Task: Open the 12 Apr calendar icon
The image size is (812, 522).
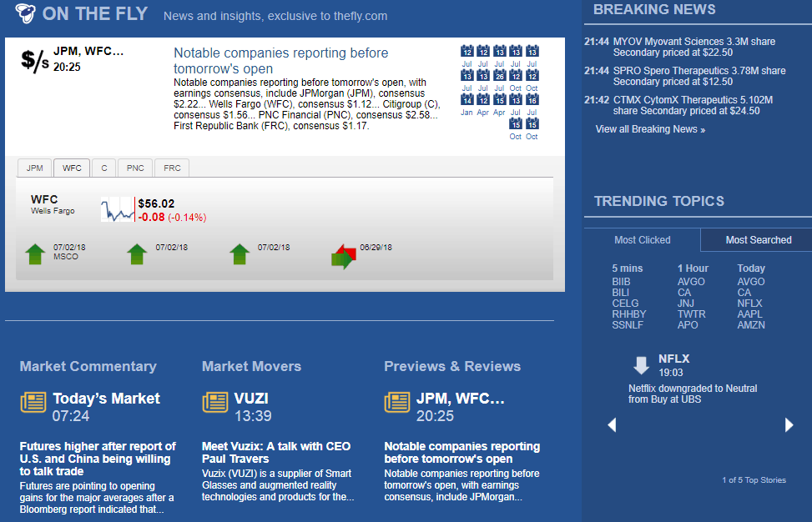Action: pos(482,99)
